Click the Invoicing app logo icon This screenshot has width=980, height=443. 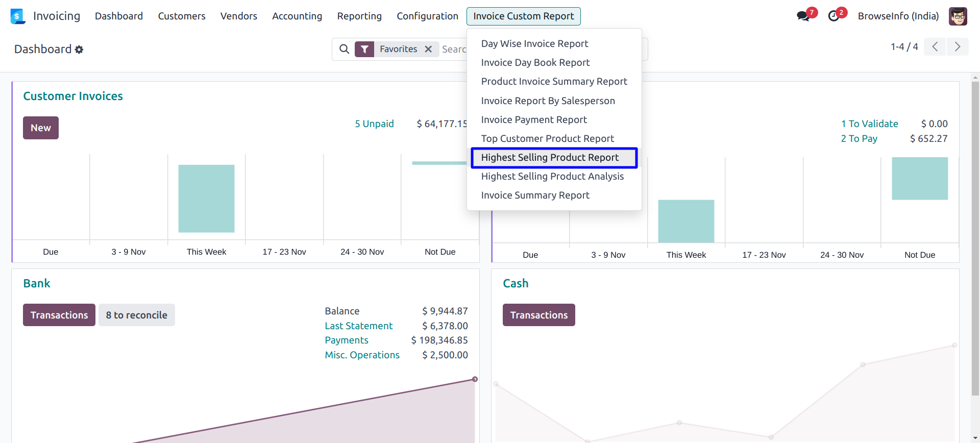[18, 16]
